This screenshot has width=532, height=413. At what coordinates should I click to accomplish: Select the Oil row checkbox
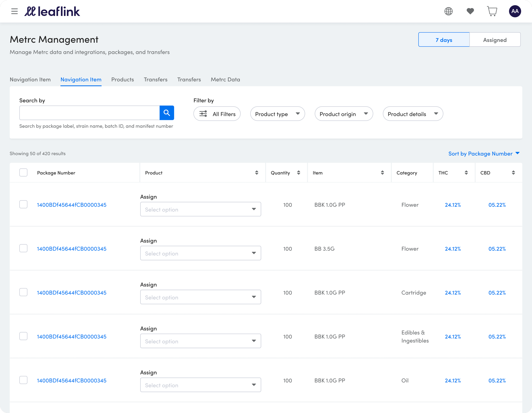tap(23, 380)
